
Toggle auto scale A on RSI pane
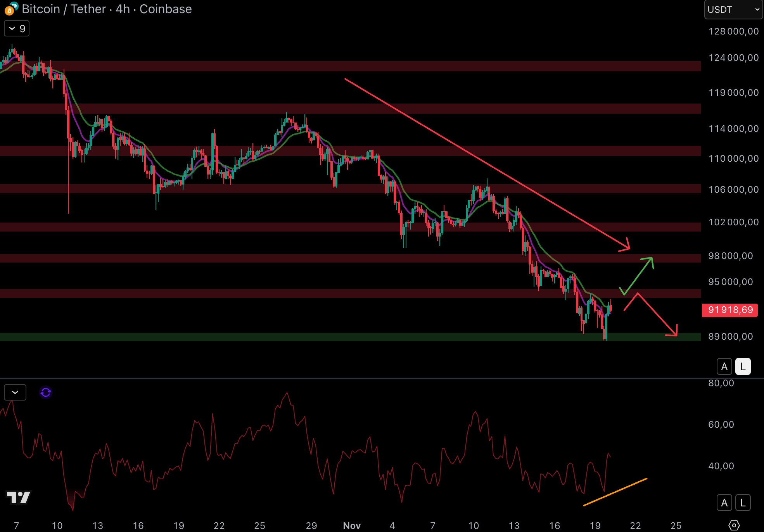tap(724, 503)
